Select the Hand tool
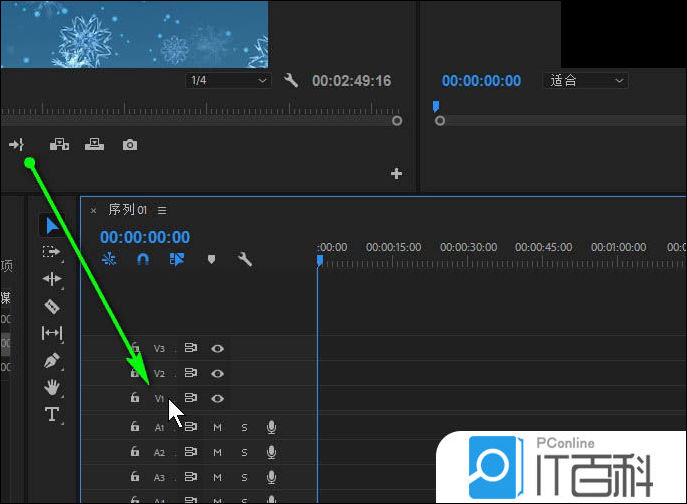The height and width of the screenshot is (504, 687). pyautogui.click(x=52, y=387)
